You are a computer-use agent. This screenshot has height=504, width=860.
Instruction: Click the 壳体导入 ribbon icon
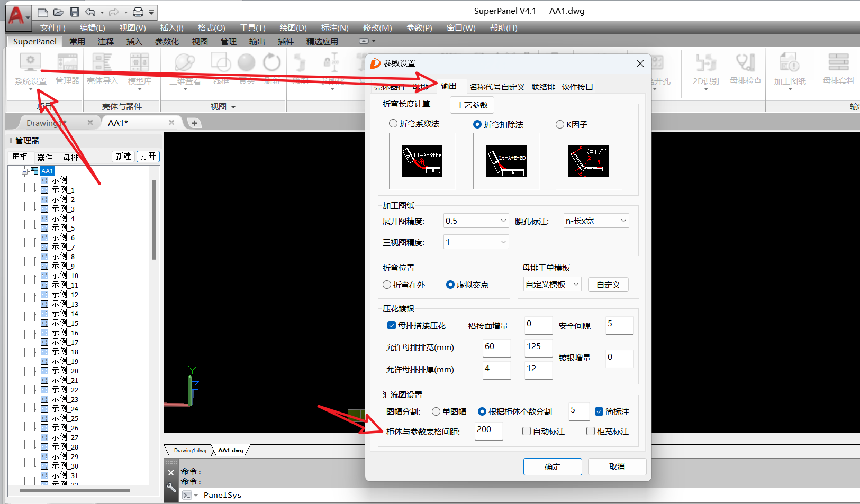click(x=102, y=62)
